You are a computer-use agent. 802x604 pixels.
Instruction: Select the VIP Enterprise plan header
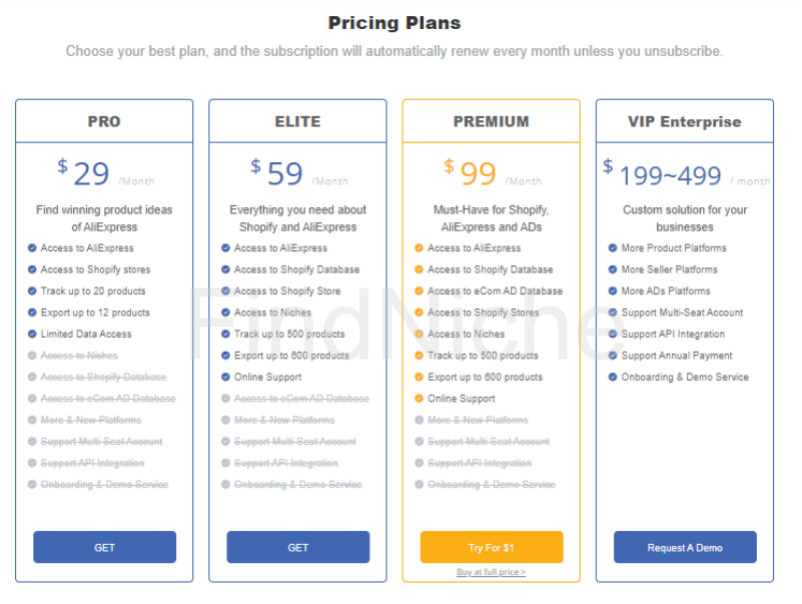coord(685,121)
